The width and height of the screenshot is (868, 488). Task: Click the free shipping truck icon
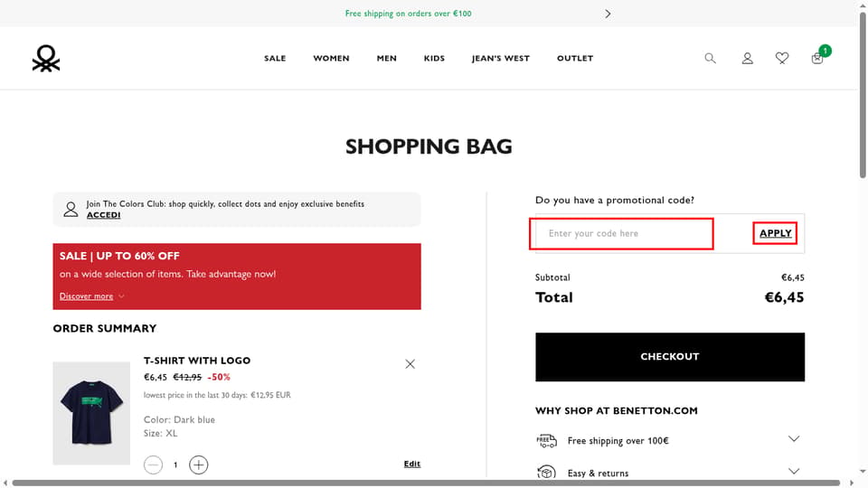tap(546, 440)
